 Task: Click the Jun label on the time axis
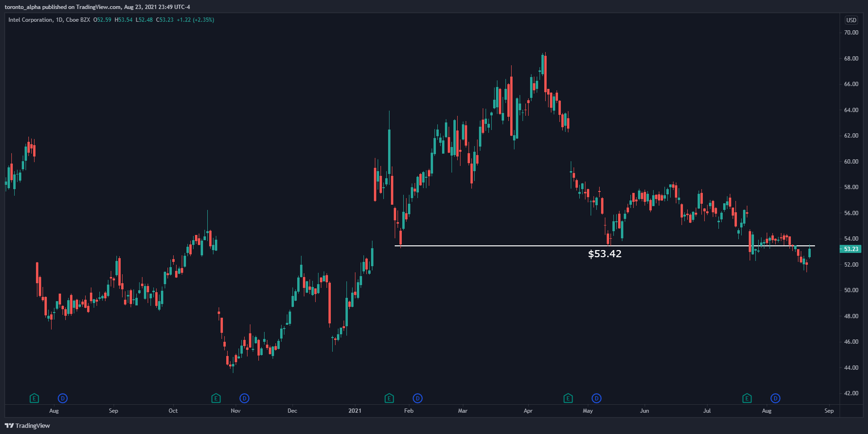coord(645,411)
